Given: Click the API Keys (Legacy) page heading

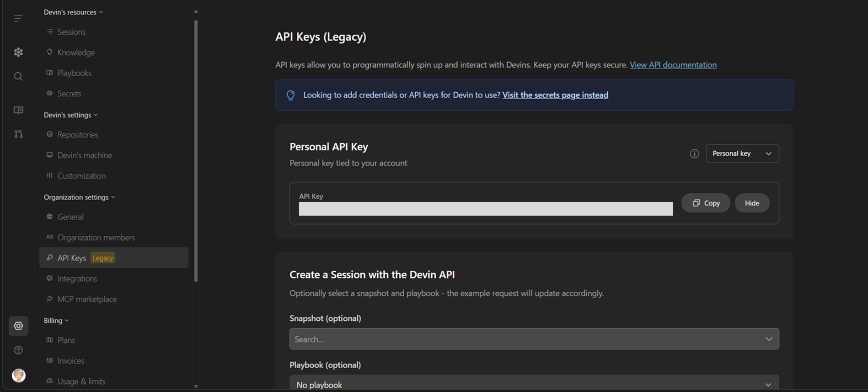Looking at the screenshot, I should coord(321,37).
